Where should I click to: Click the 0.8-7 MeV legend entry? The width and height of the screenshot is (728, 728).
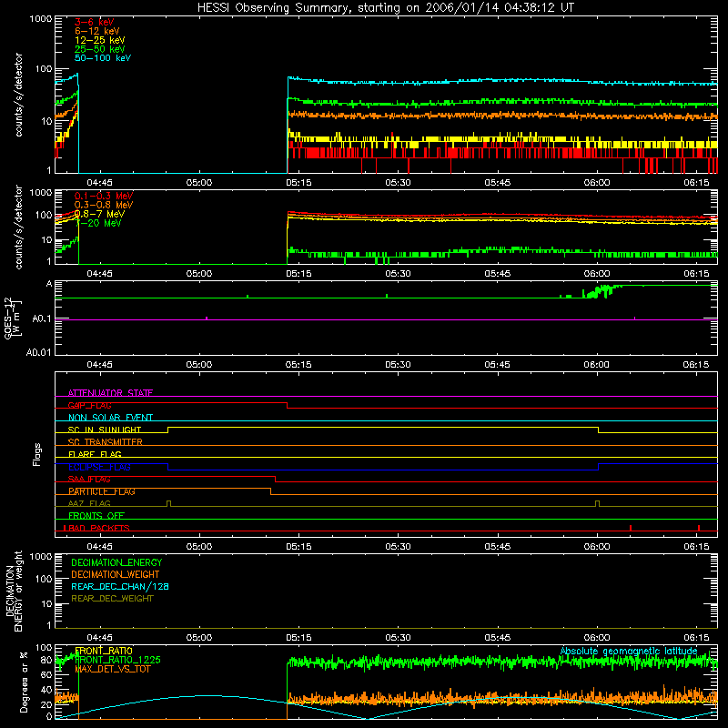point(99,214)
